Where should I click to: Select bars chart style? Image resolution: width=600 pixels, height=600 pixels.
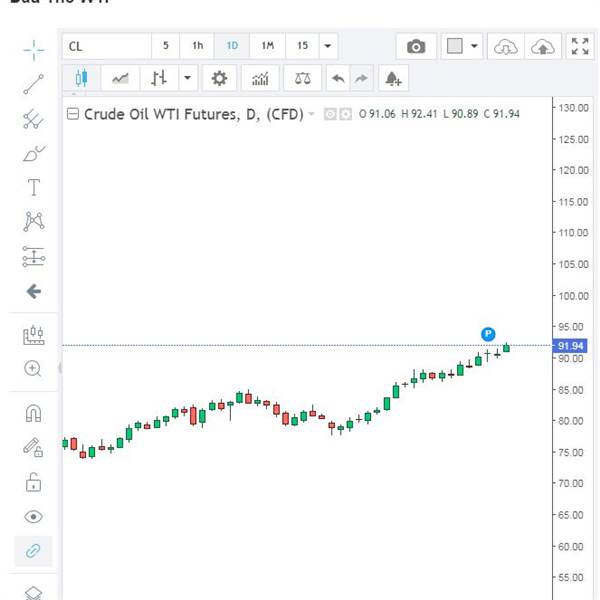point(159,78)
